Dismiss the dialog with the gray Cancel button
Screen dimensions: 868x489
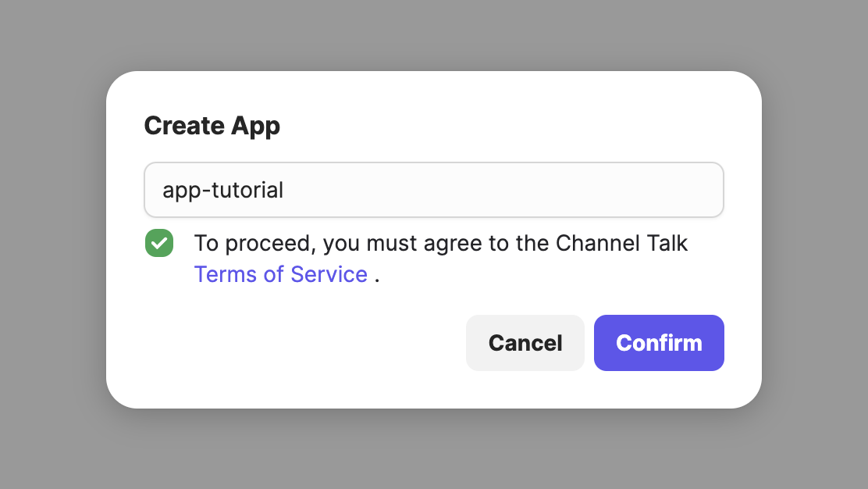[x=525, y=343]
